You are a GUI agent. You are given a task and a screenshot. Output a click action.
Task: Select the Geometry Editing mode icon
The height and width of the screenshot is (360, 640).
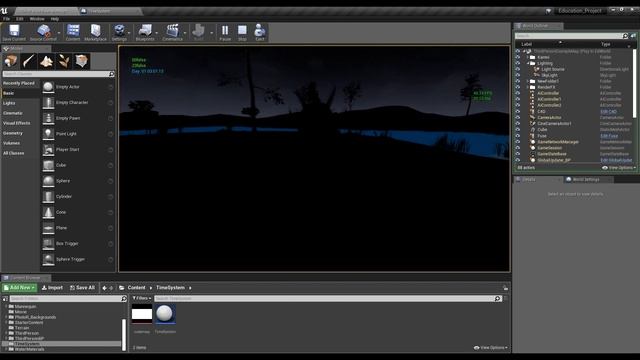click(x=82, y=61)
